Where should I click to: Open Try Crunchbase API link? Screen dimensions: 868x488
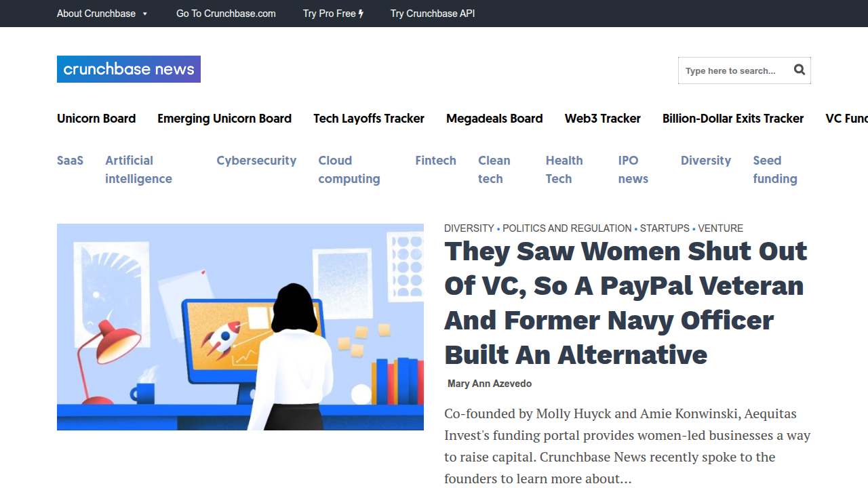point(433,14)
